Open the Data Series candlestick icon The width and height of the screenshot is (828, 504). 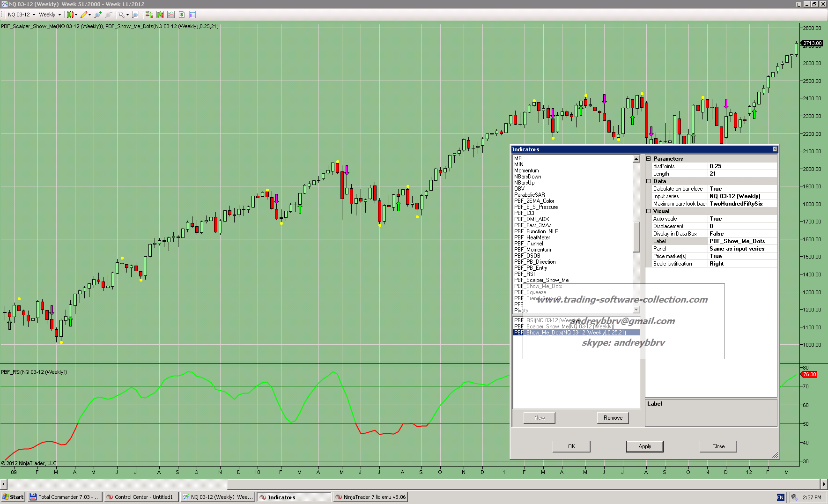(x=160, y=15)
